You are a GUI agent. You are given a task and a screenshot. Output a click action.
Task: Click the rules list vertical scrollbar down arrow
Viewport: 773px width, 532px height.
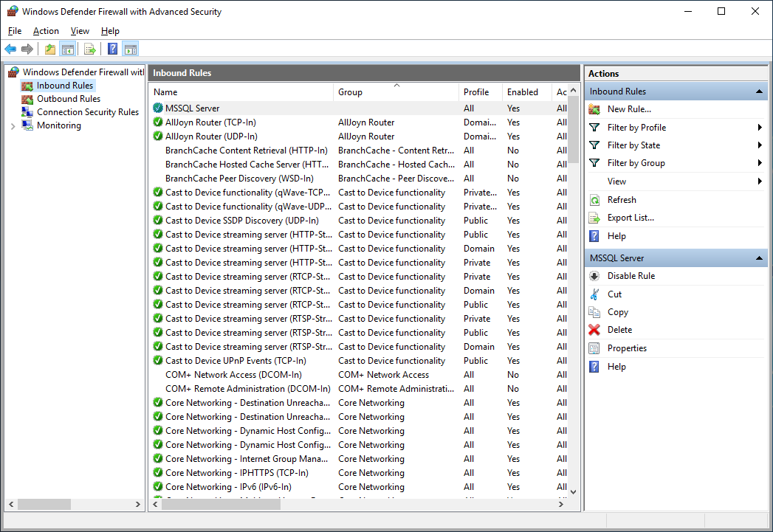(573, 491)
